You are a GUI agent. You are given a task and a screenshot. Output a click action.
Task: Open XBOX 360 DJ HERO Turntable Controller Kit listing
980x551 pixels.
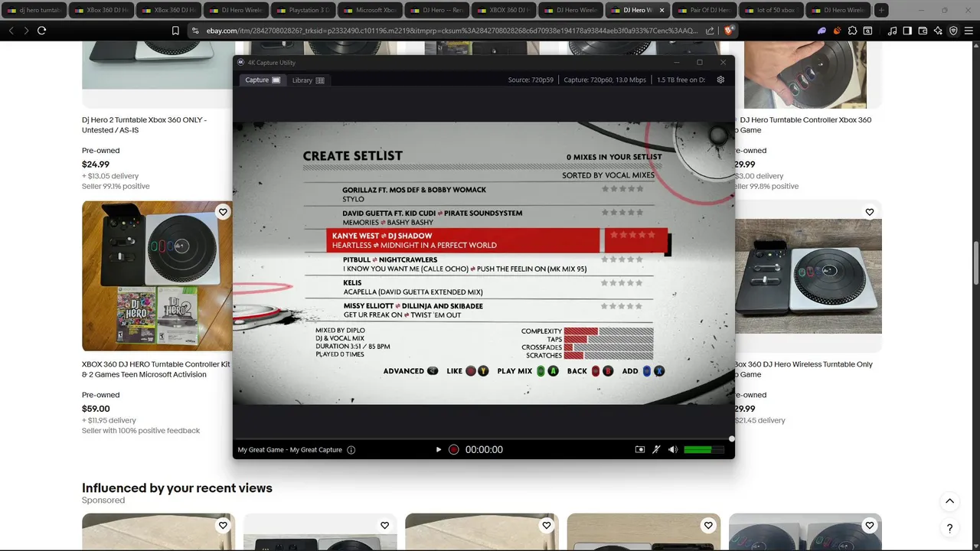tap(155, 370)
